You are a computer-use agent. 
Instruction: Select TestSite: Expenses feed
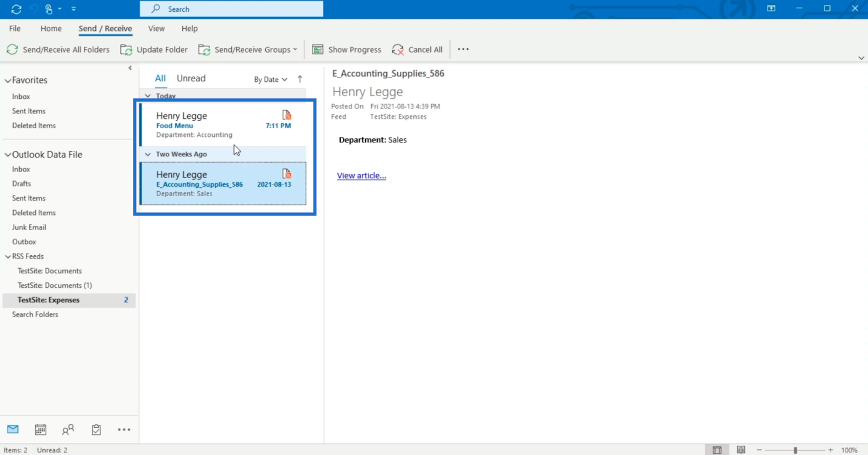[x=69, y=300]
